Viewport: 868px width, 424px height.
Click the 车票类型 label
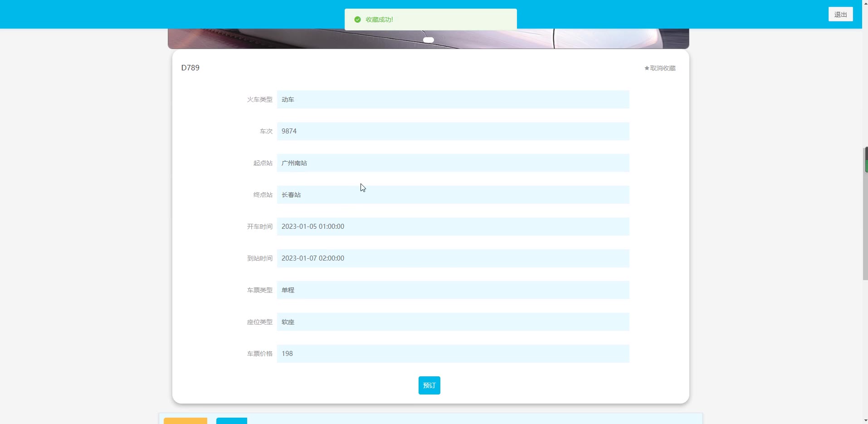(x=259, y=290)
